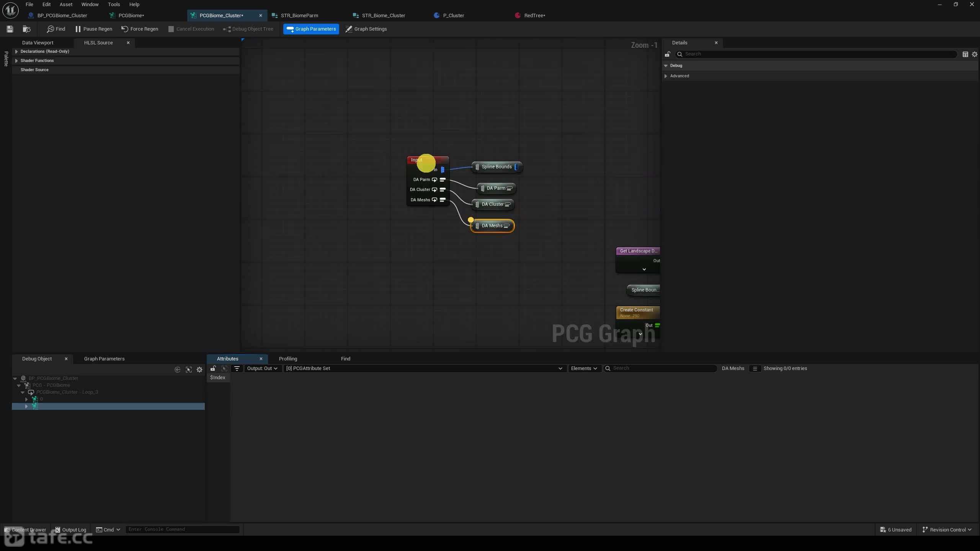Click the Browse to asset icon
The image size is (980, 551).
(26, 29)
